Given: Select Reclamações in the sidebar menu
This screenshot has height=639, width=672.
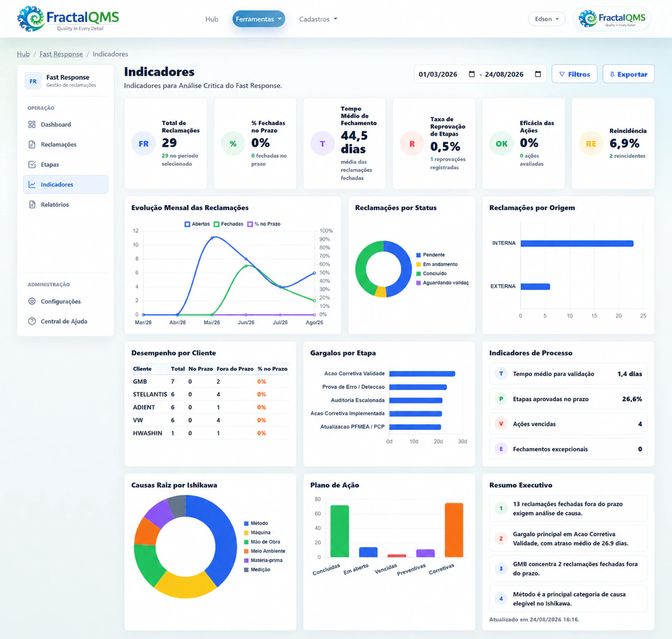Looking at the screenshot, I should (x=66, y=145).
